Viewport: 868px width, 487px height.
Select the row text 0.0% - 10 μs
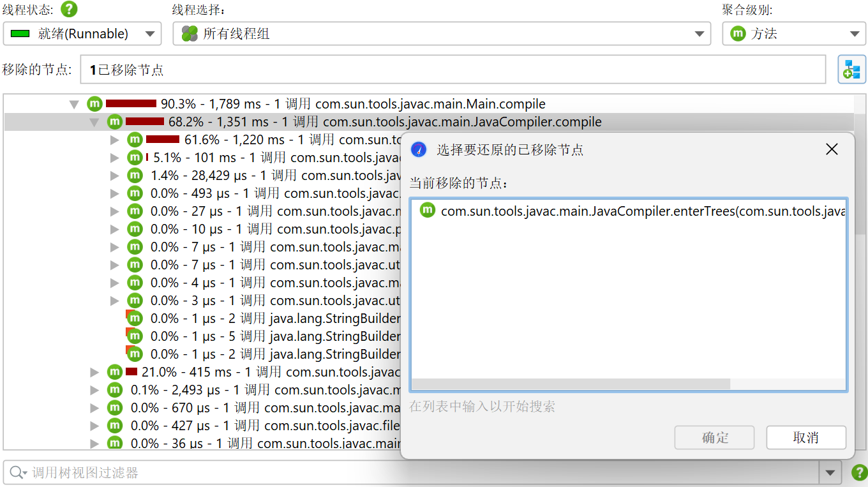pyautogui.click(x=275, y=229)
